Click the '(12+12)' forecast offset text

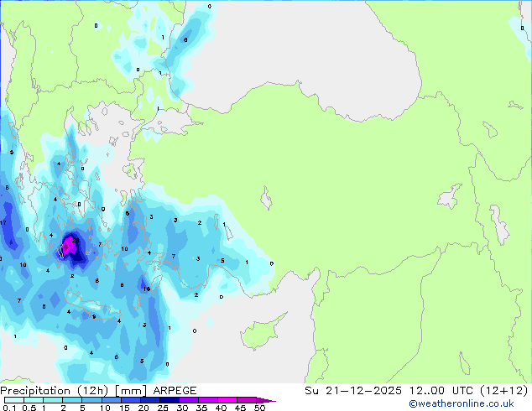[x=503, y=391]
